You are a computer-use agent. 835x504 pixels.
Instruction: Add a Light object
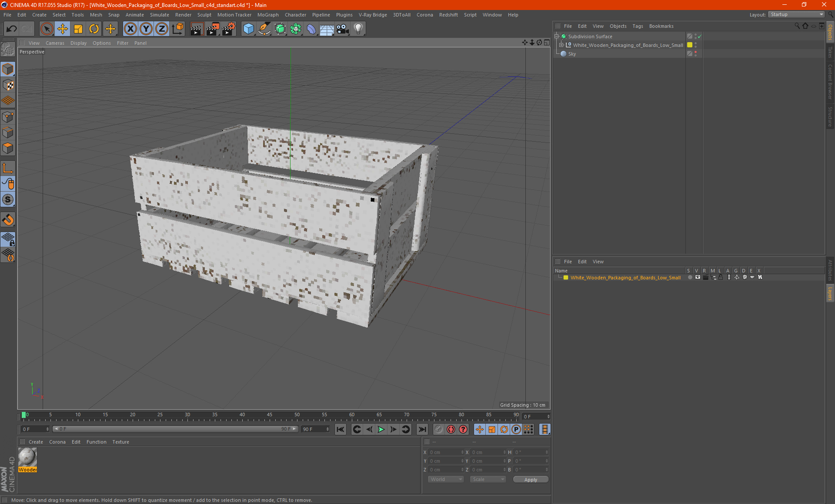[x=358, y=29]
